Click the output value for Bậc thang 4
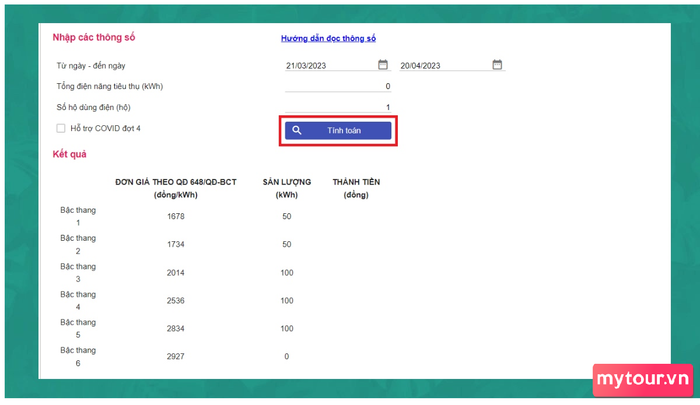 coord(287,301)
